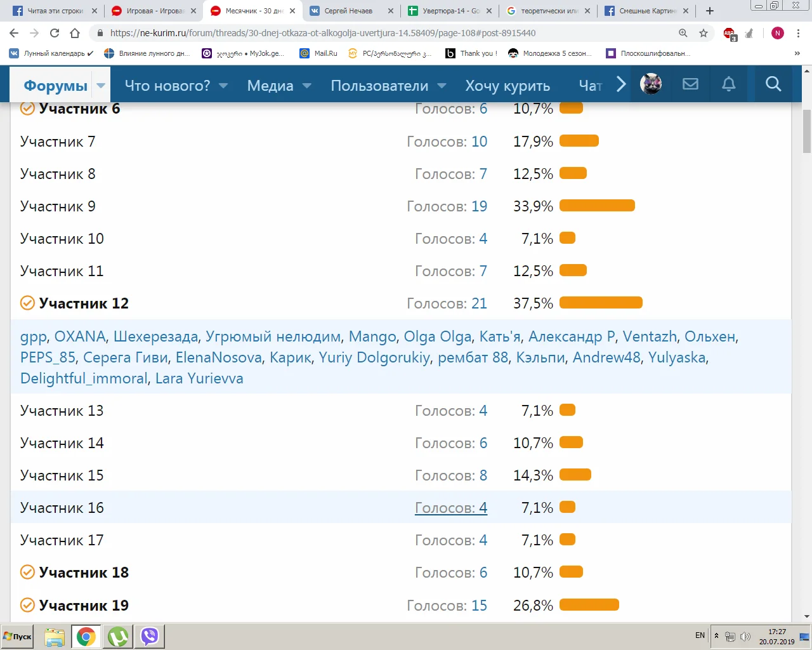The width and height of the screenshot is (812, 650).
Task: Open browser home page icon
Action: pos(75,33)
